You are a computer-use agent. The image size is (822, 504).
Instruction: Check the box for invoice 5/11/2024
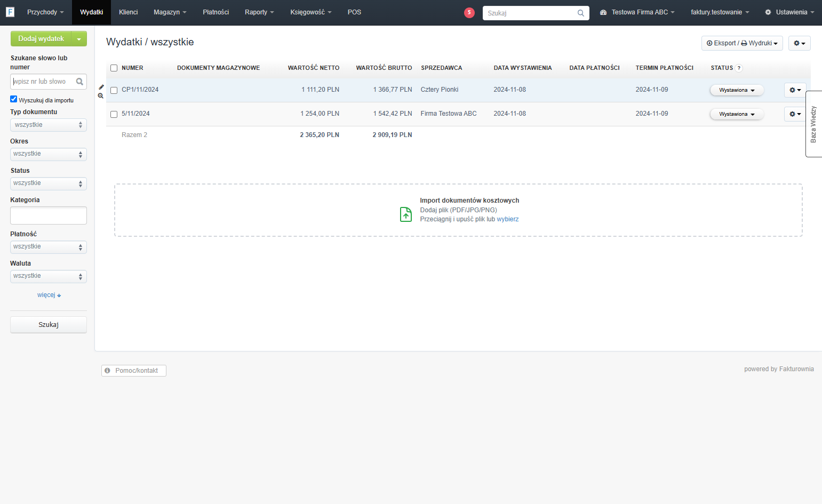(114, 114)
